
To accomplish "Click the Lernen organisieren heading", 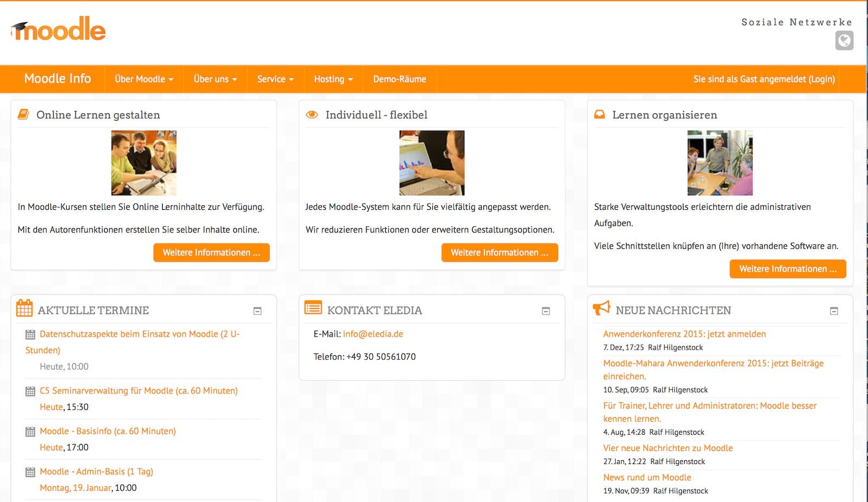I will [665, 115].
